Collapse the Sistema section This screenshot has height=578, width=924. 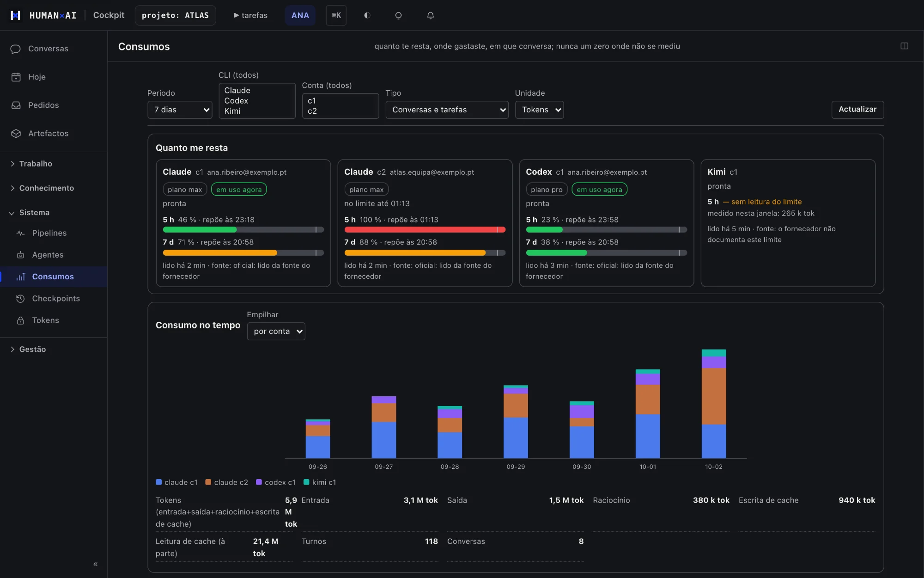(54, 213)
